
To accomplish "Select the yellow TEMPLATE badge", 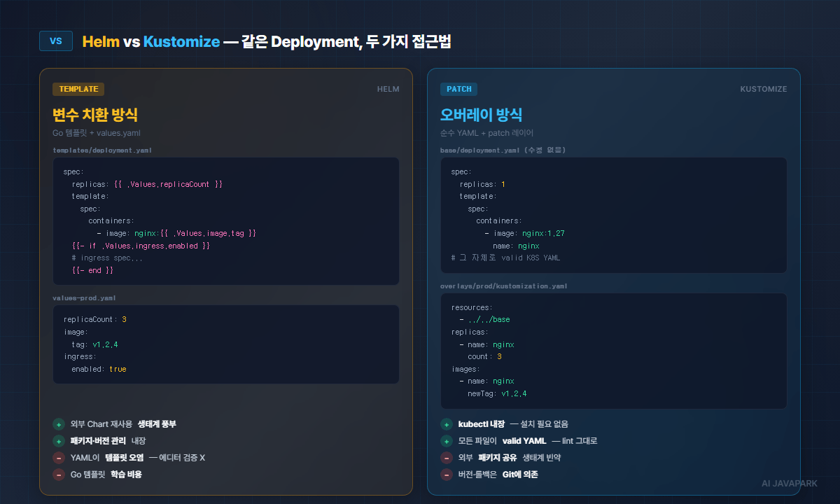I will (x=78, y=89).
